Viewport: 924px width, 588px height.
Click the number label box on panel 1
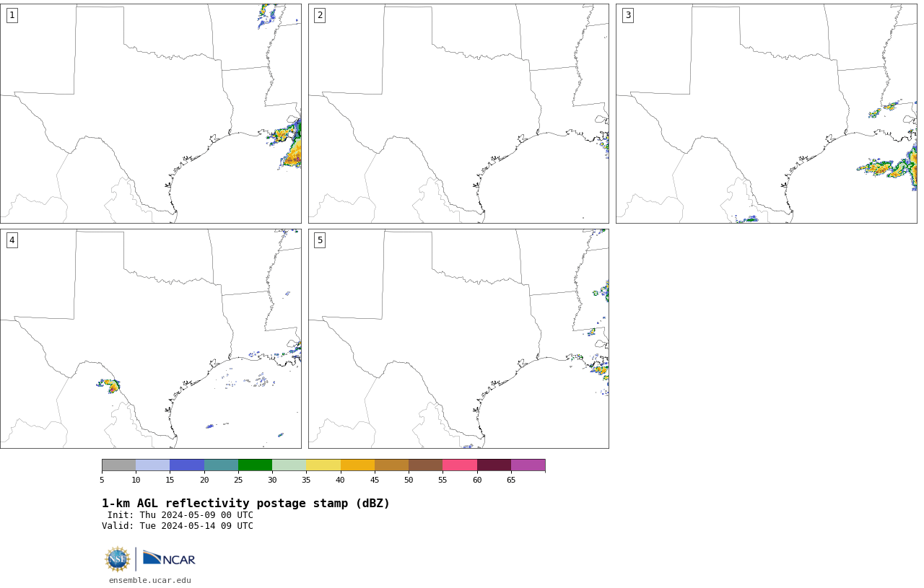(12, 15)
